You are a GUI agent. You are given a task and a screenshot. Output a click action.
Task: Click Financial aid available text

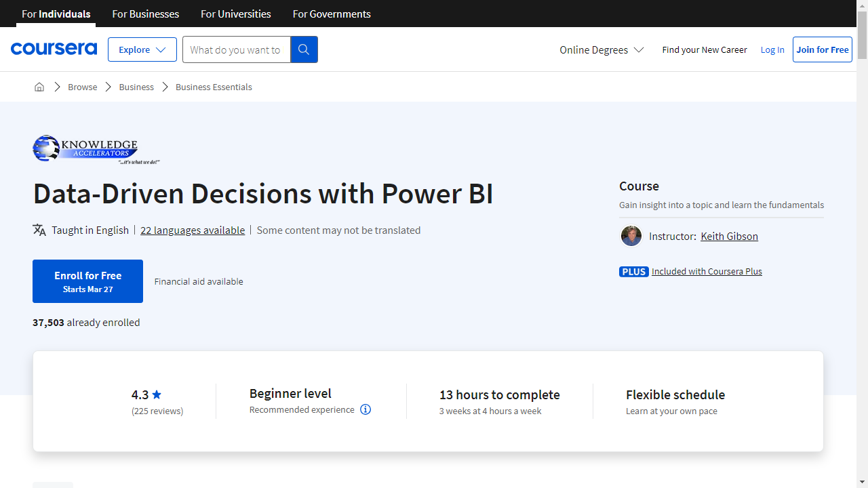click(x=199, y=281)
